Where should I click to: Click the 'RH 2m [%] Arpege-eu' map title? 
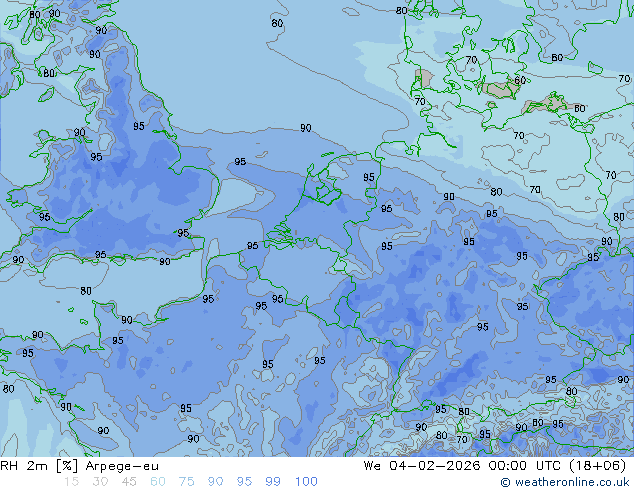click(79, 466)
